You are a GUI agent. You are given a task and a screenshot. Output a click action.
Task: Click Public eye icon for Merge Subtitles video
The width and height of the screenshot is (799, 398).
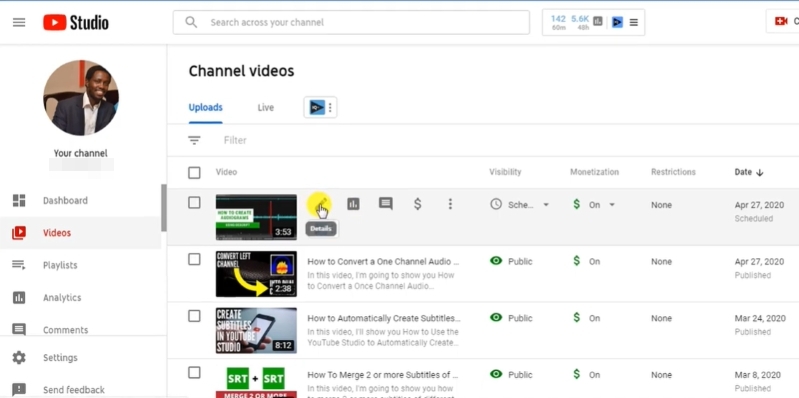[496, 374]
